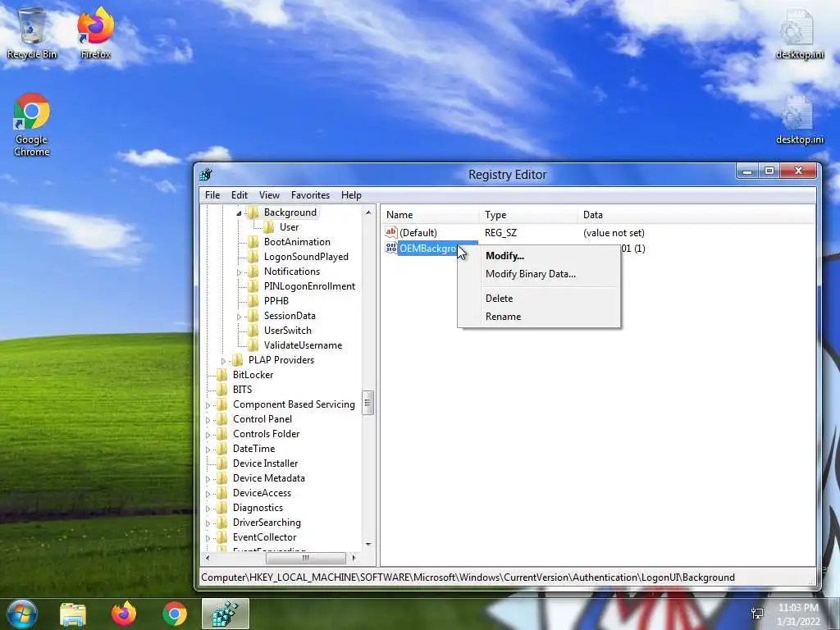The height and width of the screenshot is (630, 840).
Task: Choose Delete from the context menu
Action: pyautogui.click(x=539, y=299)
